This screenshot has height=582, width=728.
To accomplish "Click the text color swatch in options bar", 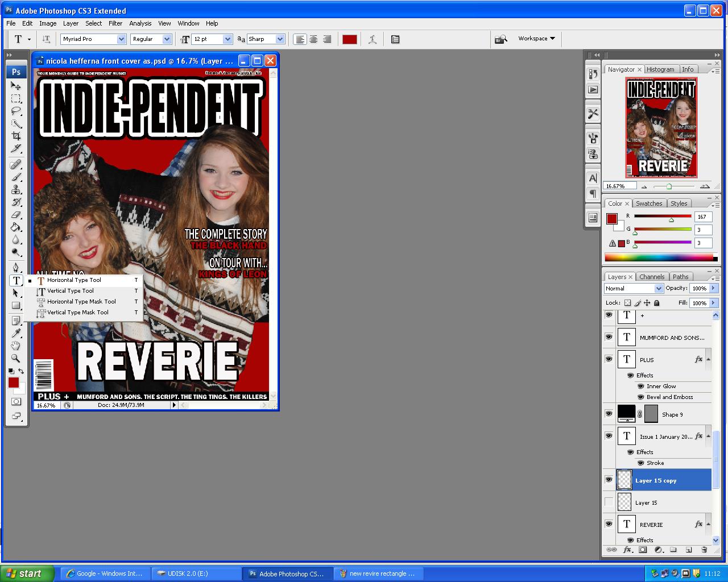I will 349,39.
